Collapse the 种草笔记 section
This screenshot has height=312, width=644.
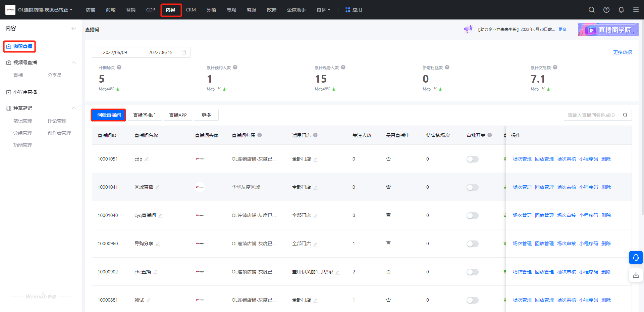point(74,108)
